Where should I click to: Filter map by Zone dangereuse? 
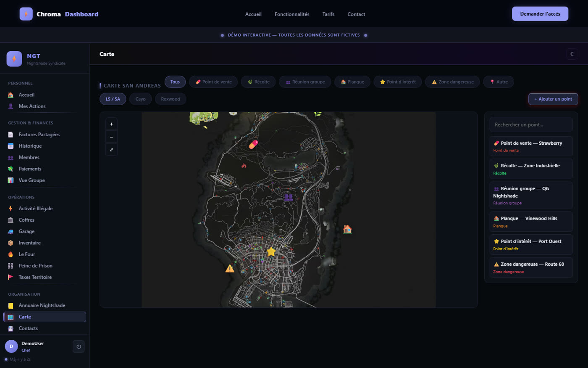click(x=452, y=82)
